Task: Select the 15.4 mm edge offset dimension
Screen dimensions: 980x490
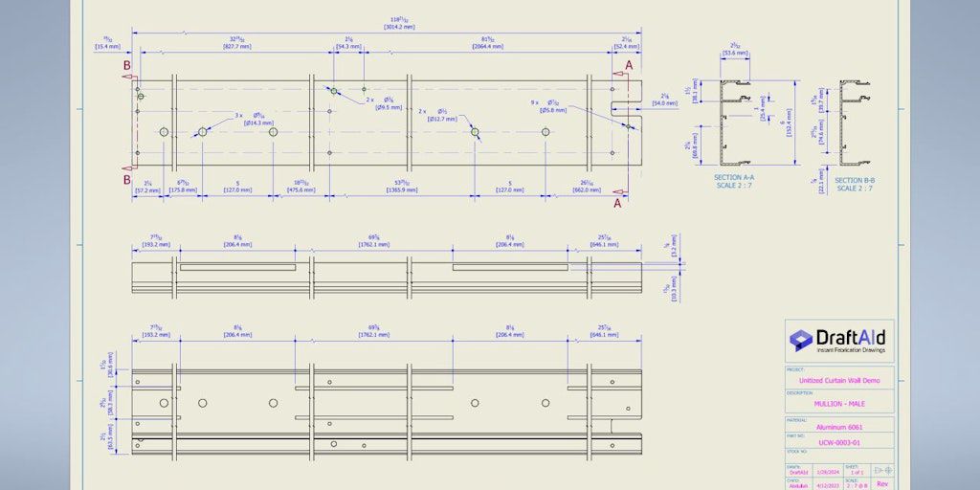Action: pos(106,44)
